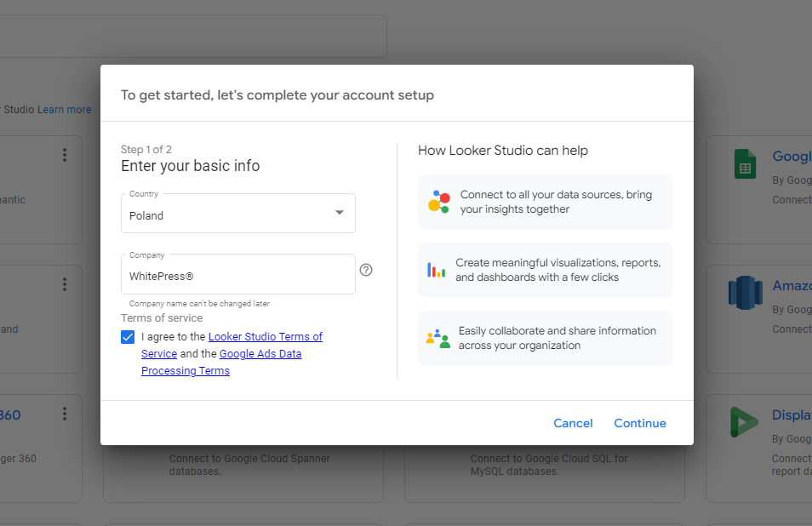Open three-dot menu on the 360 background card
Viewport: 812px width, 526px height.
(65, 414)
